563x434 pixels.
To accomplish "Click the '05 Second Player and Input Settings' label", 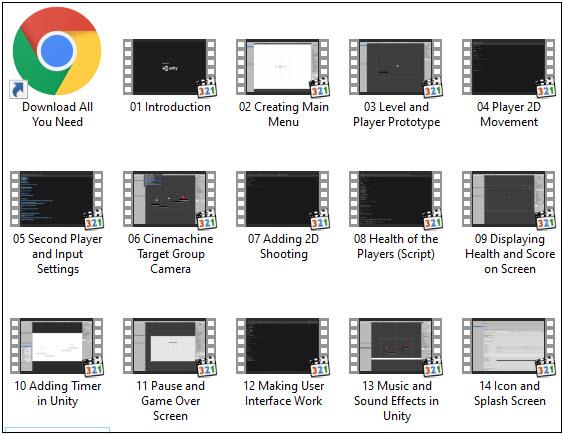I will (57, 254).
